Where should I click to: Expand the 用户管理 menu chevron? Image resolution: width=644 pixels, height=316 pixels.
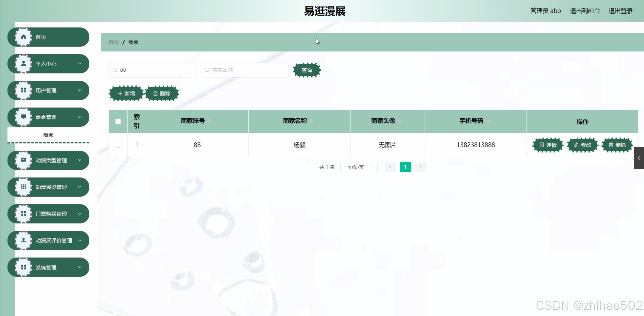pos(80,90)
